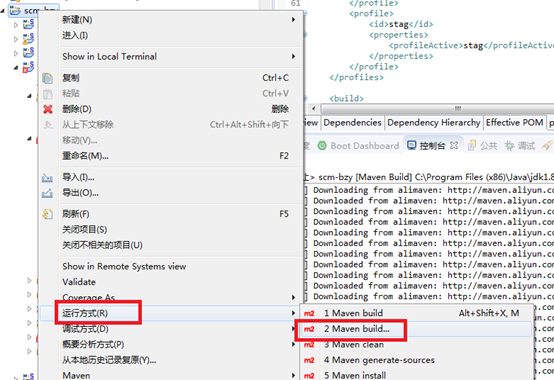Open submenu arrow next to 运行方式(R)

pyautogui.click(x=293, y=313)
